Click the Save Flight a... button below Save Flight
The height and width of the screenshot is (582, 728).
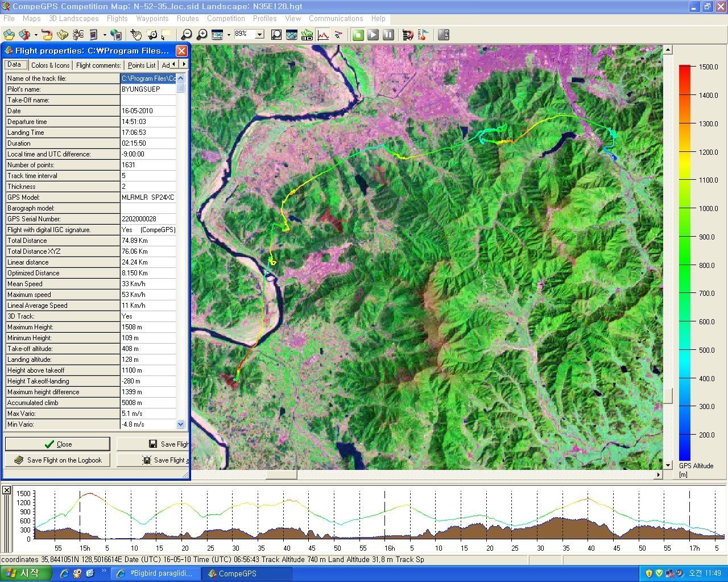click(152, 460)
